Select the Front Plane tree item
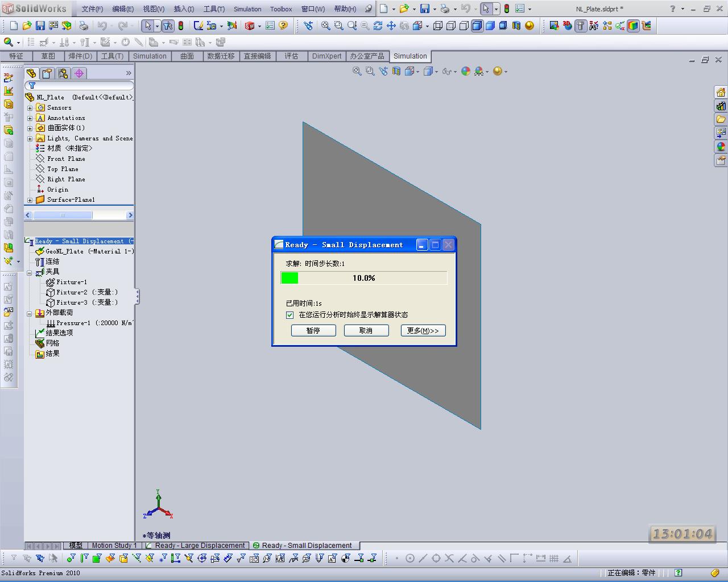The height and width of the screenshot is (582, 728). (x=66, y=159)
